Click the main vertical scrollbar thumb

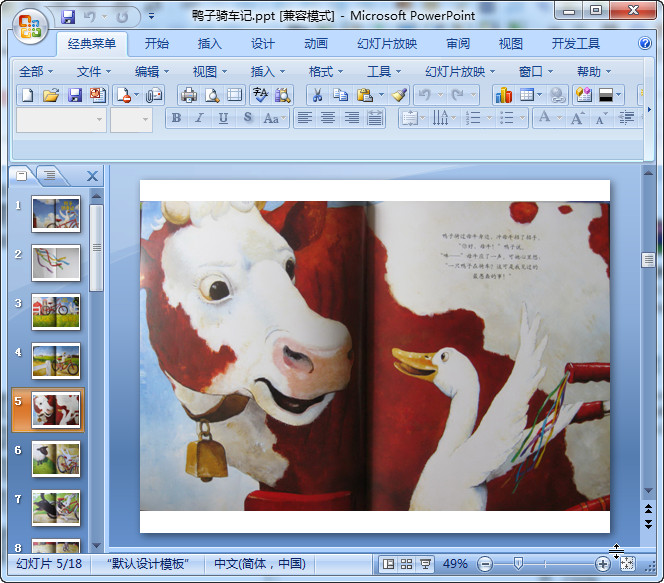click(x=648, y=260)
